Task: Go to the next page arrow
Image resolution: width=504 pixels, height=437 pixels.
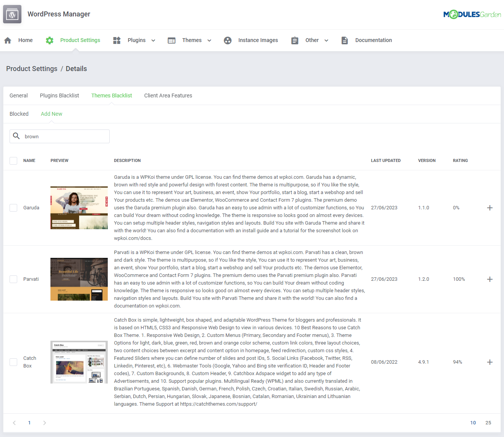Action: [44, 423]
